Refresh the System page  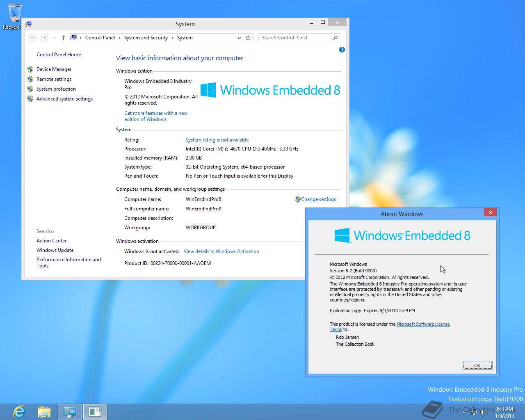248,38
